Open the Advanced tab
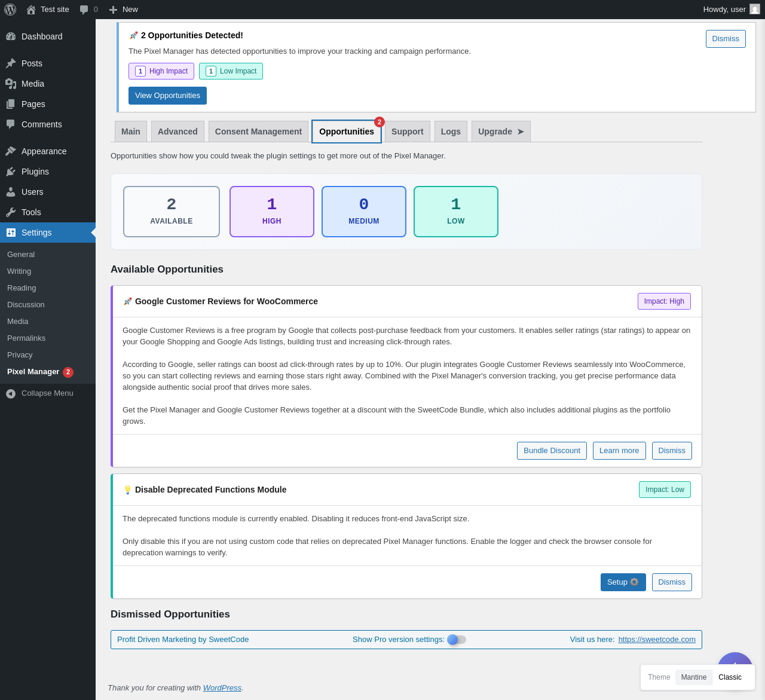This screenshot has width=765, height=700. coord(178,132)
